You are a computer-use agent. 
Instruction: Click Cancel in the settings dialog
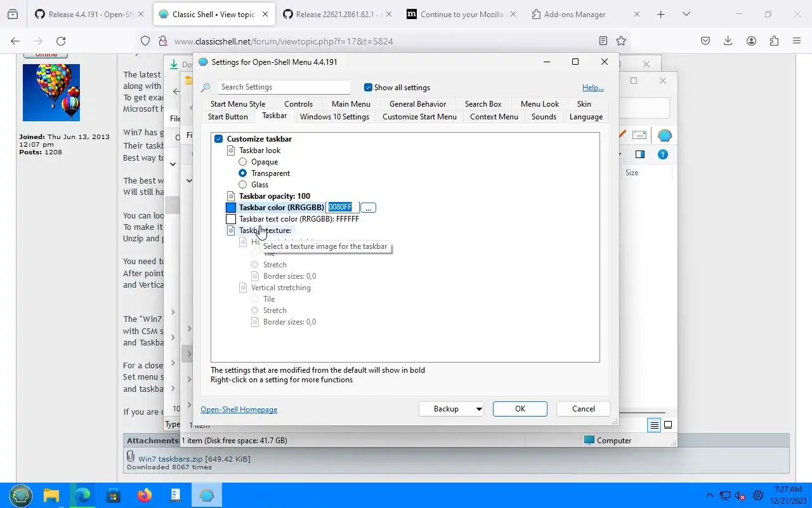[584, 409]
